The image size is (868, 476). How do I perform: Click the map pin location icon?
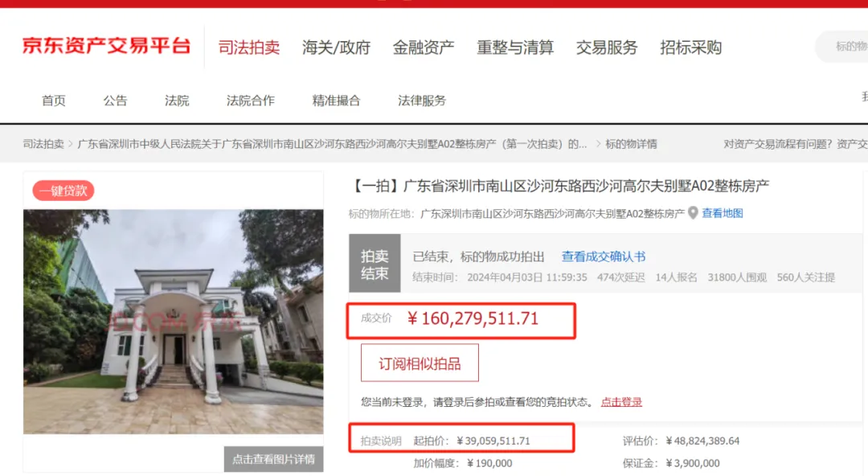click(x=693, y=213)
